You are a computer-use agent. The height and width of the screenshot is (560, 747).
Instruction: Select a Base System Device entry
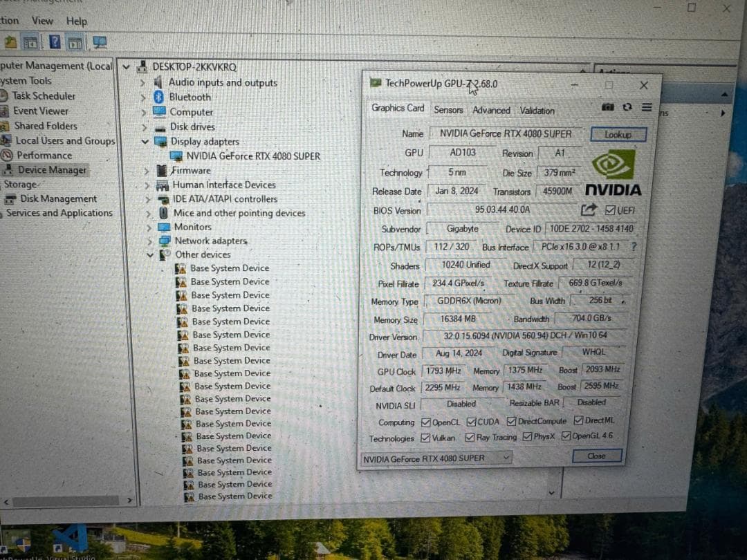[x=230, y=268]
